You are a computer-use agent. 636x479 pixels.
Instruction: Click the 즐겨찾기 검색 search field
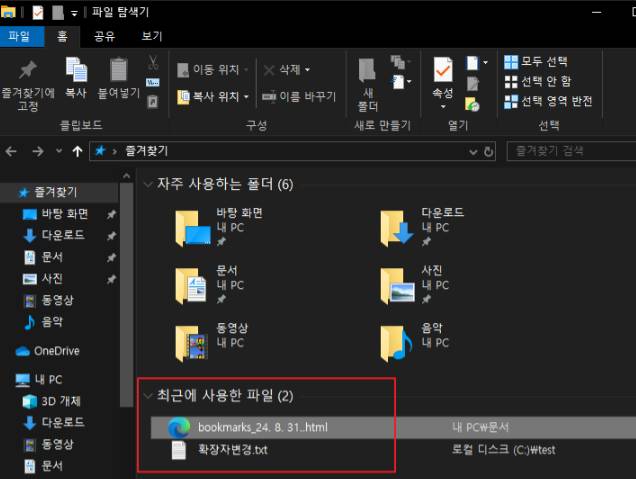[x=565, y=152]
